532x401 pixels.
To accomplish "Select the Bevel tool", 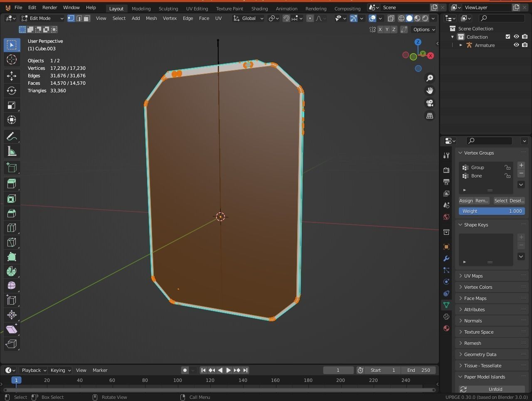I will pyautogui.click(x=12, y=213).
